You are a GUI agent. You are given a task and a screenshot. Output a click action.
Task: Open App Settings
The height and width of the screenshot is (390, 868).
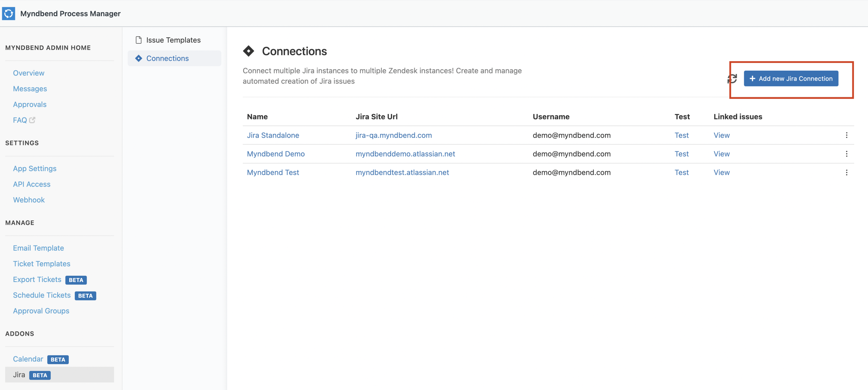[35, 168]
